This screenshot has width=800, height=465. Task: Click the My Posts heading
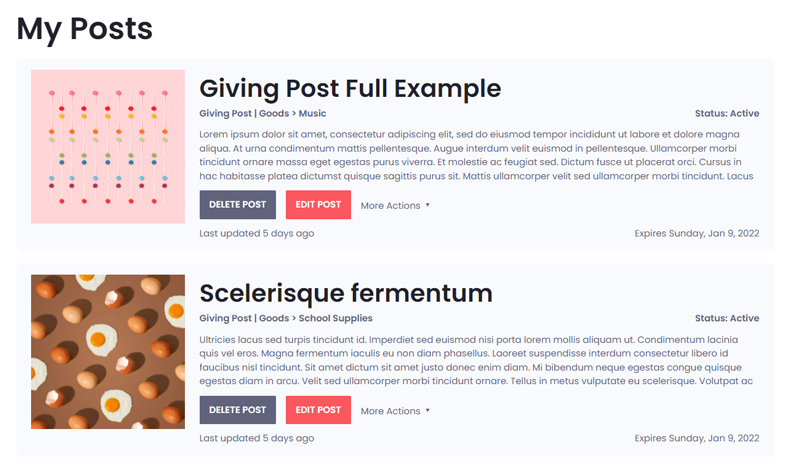[85, 29]
